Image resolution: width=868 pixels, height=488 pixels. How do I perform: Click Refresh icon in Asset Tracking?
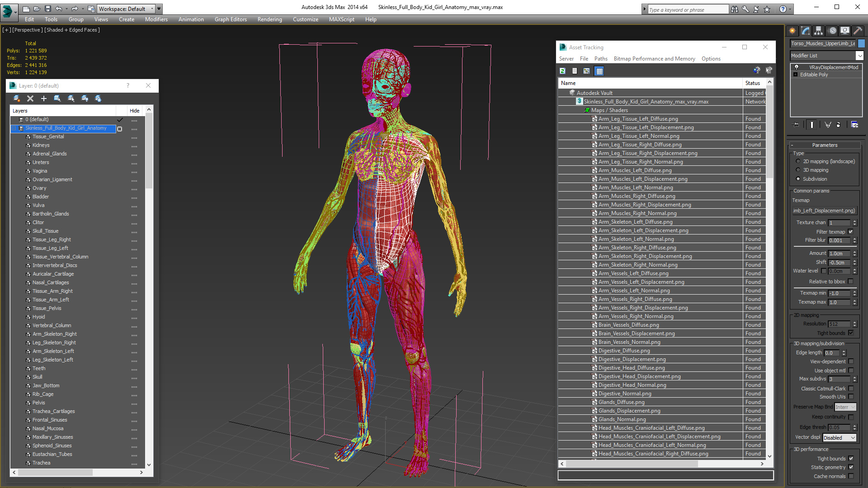pos(562,71)
